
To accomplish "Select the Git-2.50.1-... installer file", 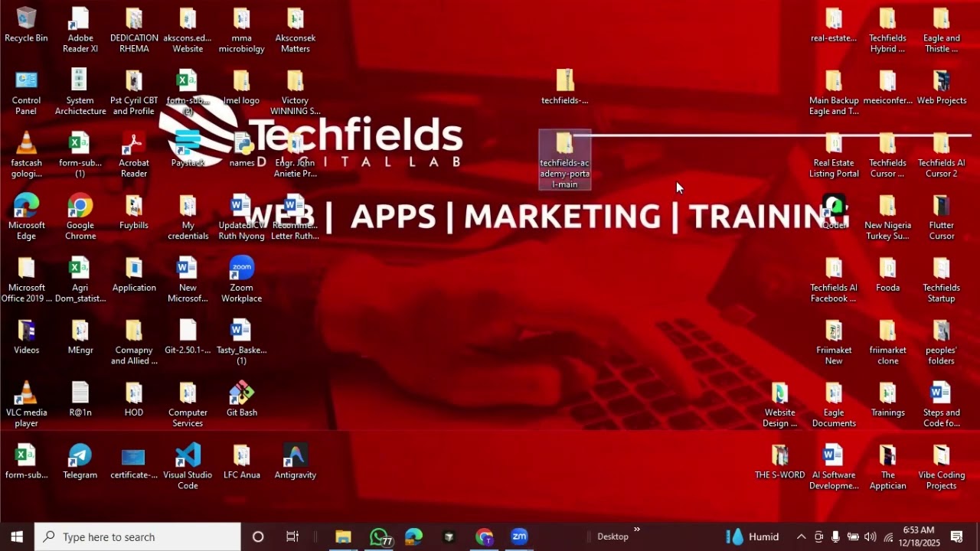I will 188,337.
